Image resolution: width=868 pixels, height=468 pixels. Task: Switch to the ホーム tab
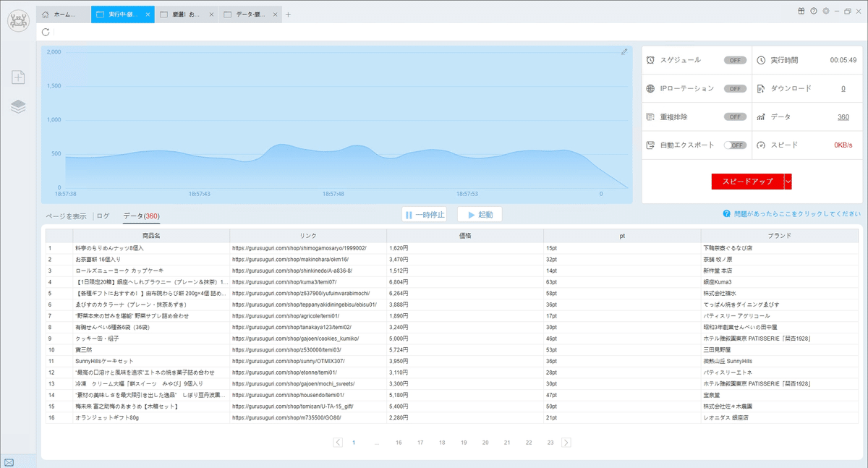[x=64, y=14]
